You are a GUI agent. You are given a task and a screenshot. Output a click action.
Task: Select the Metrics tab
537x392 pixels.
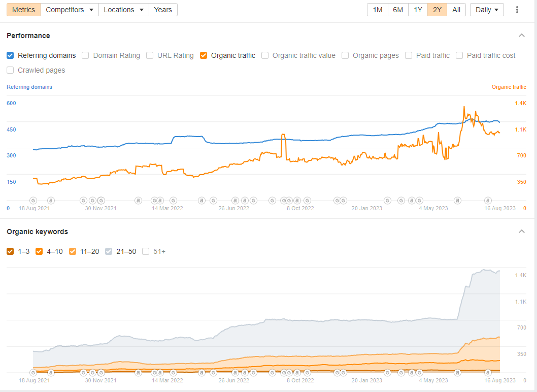pos(24,10)
